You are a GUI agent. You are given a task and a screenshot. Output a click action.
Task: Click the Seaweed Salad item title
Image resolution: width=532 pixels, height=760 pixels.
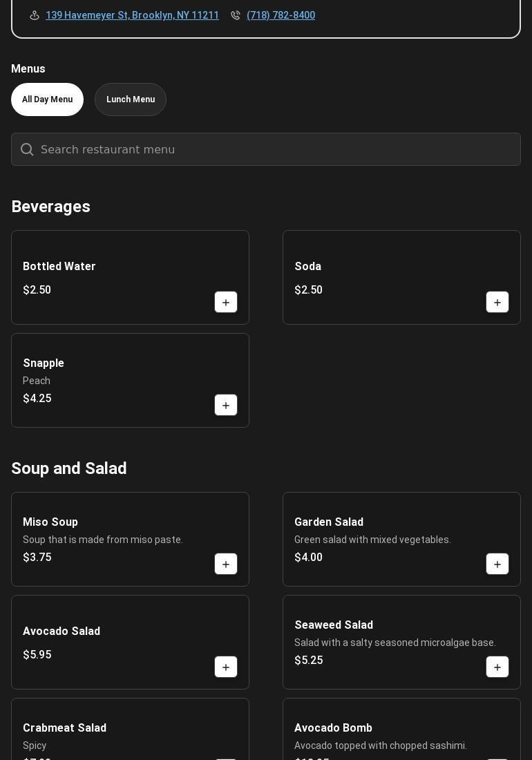[334, 625]
